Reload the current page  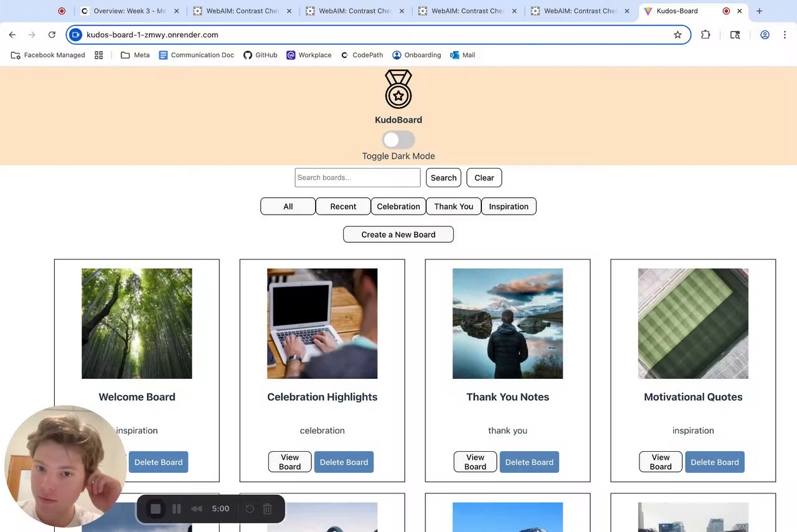click(52, 35)
